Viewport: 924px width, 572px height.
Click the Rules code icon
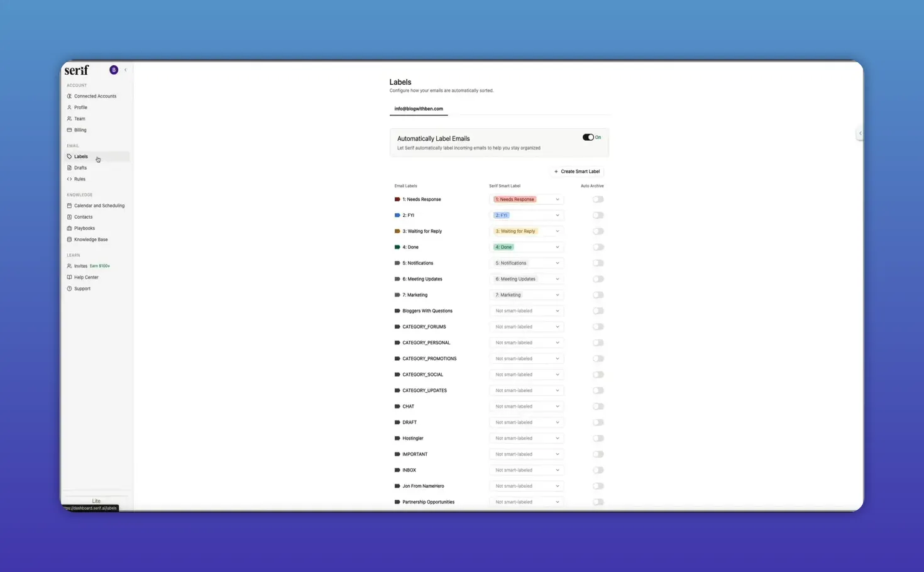pos(69,179)
